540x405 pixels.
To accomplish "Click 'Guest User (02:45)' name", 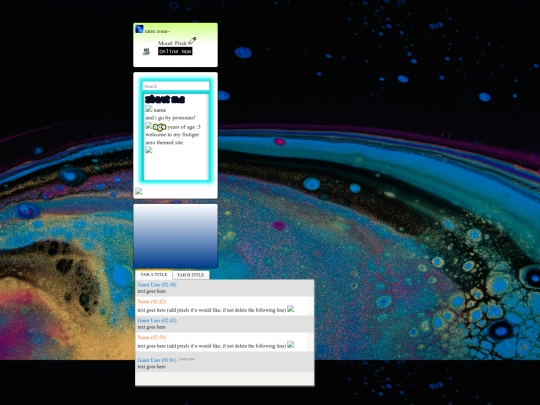I will point(157,320).
